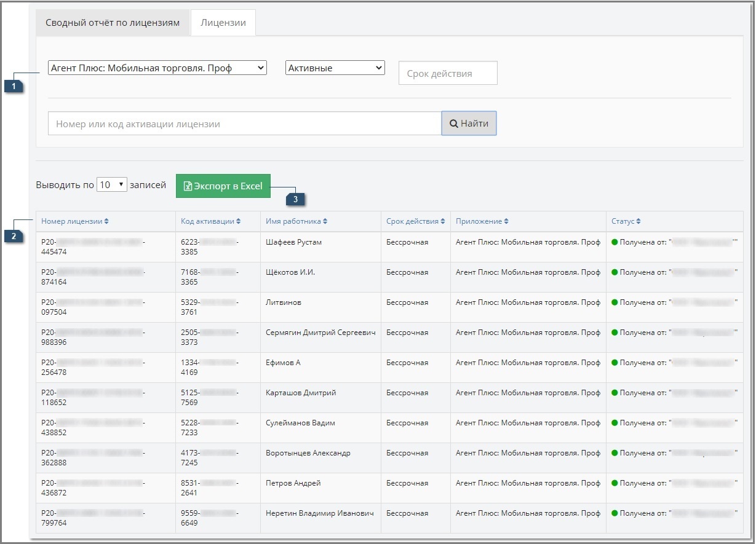Click the Срок действия input field
The image size is (756, 544).
tap(448, 73)
